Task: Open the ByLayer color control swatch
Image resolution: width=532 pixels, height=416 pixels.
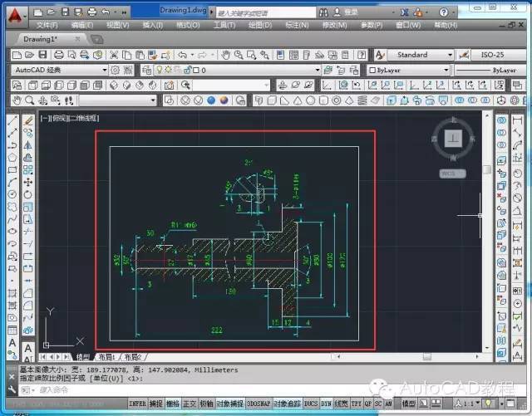Action: [x=408, y=71]
